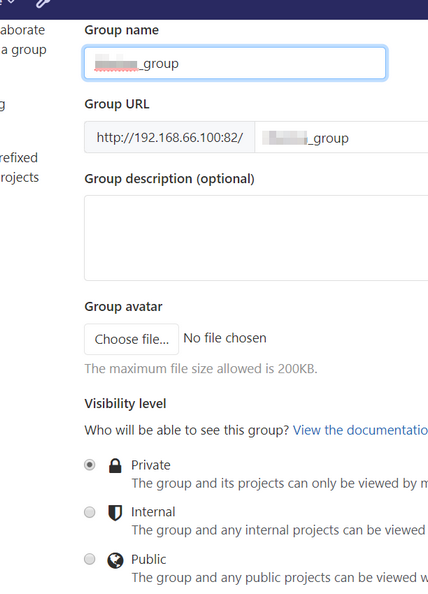This screenshot has width=428, height=594.
Task: Click the Choose file button for avatar
Action: (x=131, y=339)
